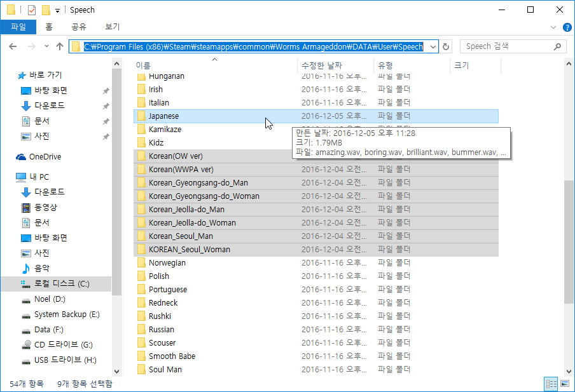Click the Irish folder icon
This screenshot has height=392, width=575.
pyautogui.click(x=141, y=90)
